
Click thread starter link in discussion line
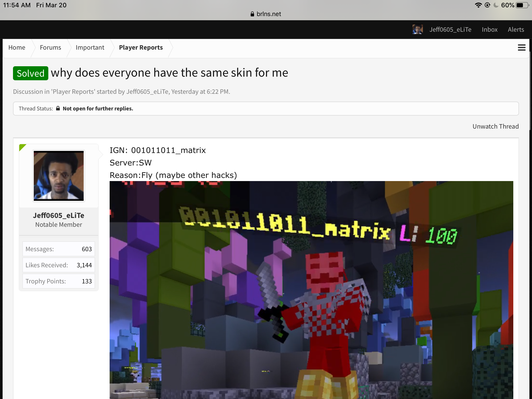[147, 92]
